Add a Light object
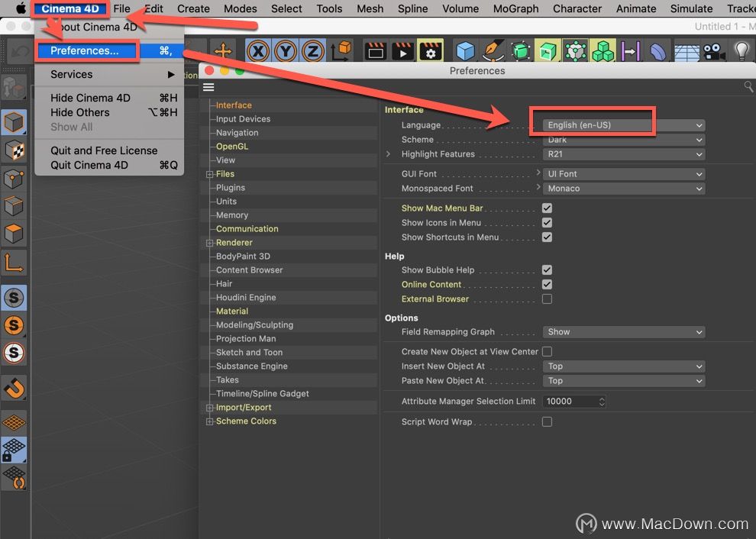 click(741, 50)
